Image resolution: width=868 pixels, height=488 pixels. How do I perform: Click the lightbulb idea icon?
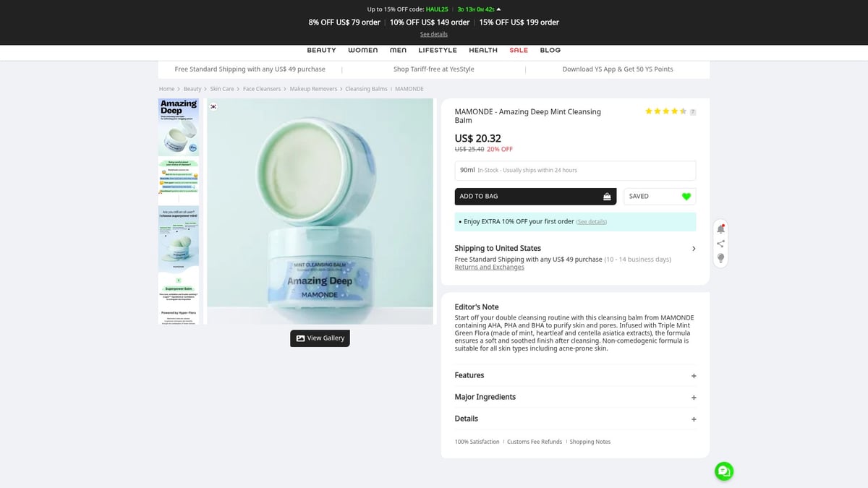click(720, 258)
